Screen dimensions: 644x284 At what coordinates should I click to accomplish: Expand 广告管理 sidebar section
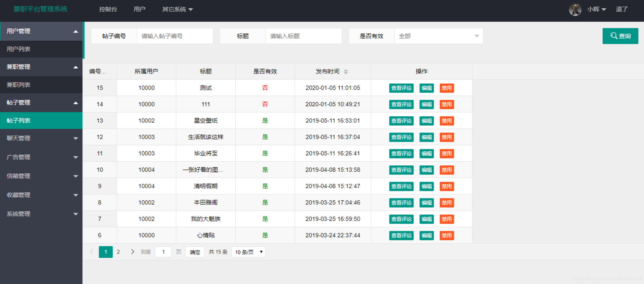point(41,157)
